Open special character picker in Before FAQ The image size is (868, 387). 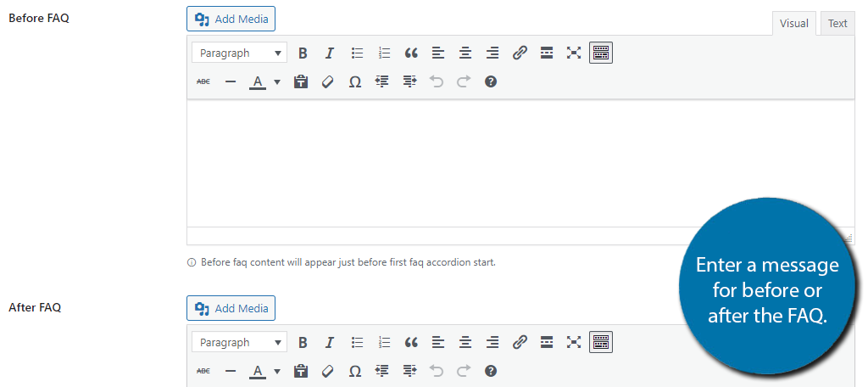tap(355, 82)
